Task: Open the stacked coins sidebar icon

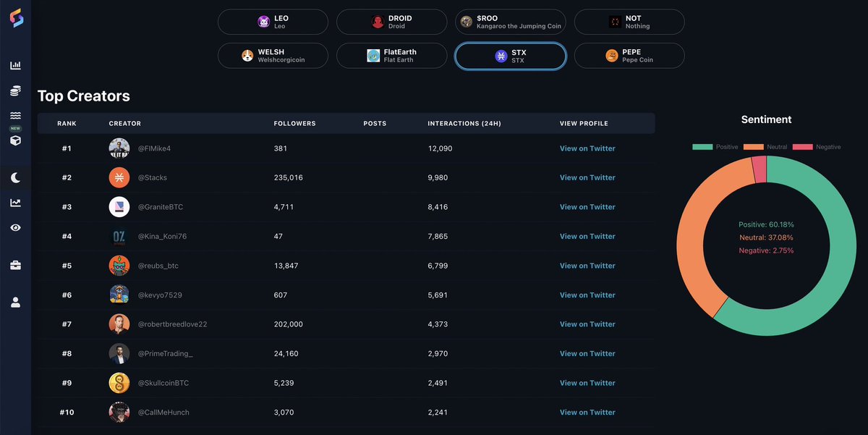Action: point(15,91)
